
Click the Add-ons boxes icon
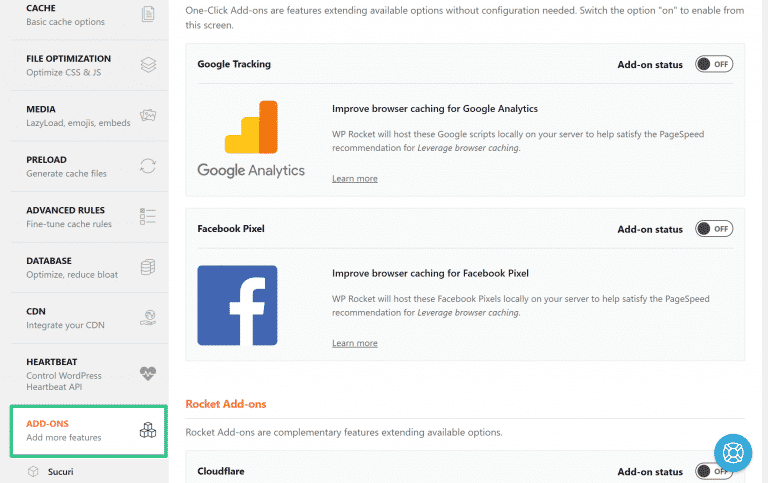point(148,430)
